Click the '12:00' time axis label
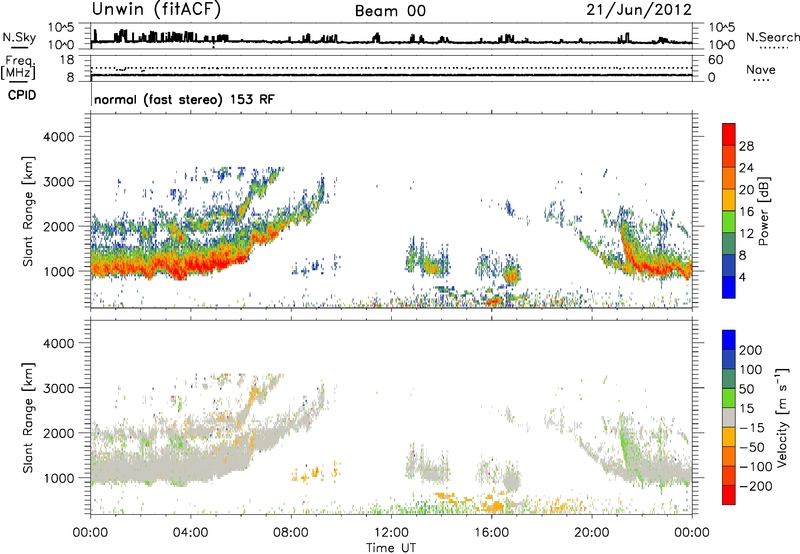Viewport: 800px width, 554px height. (x=391, y=533)
